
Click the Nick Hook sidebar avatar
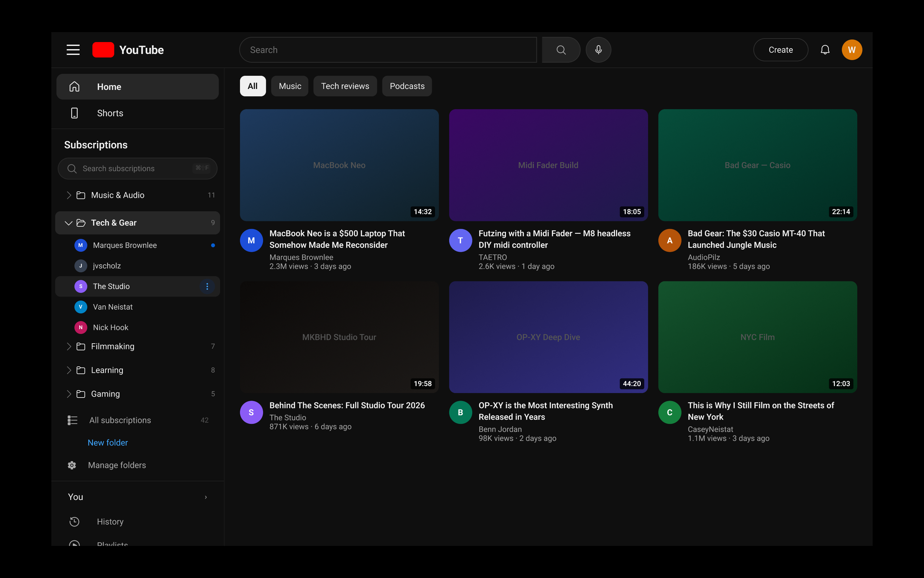pos(81,328)
